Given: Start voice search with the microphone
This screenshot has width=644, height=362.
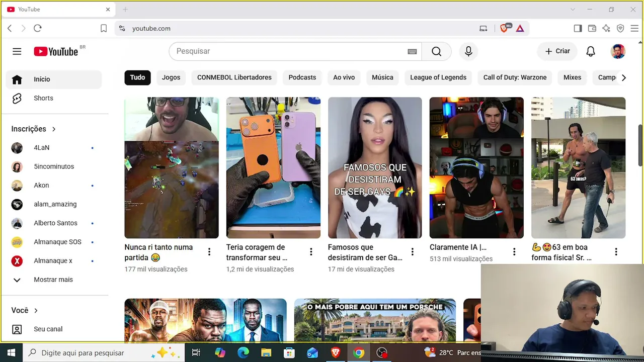Looking at the screenshot, I should coord(468,51).
